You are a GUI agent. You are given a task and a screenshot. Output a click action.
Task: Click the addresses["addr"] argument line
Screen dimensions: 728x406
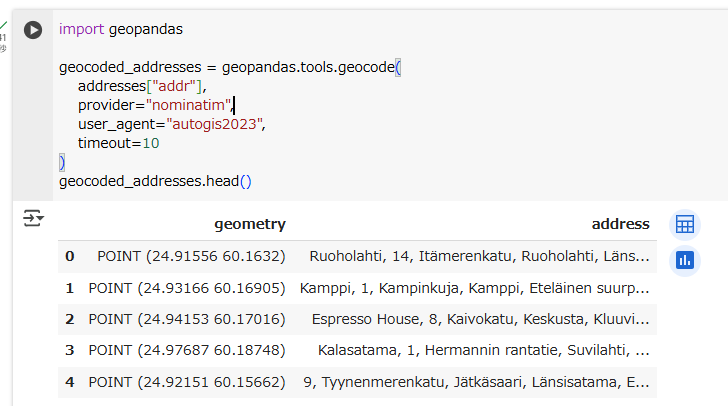147,86
